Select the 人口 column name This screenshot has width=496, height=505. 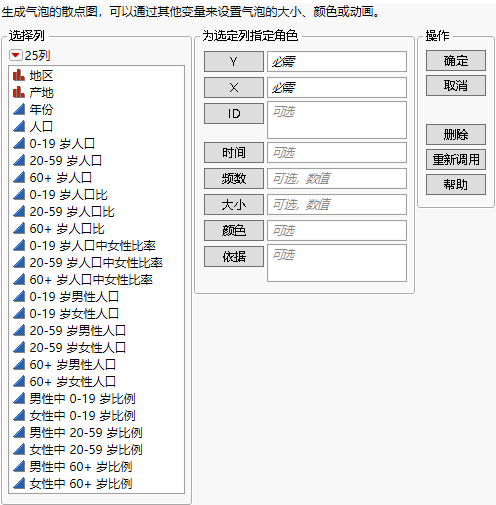(41, 126)
